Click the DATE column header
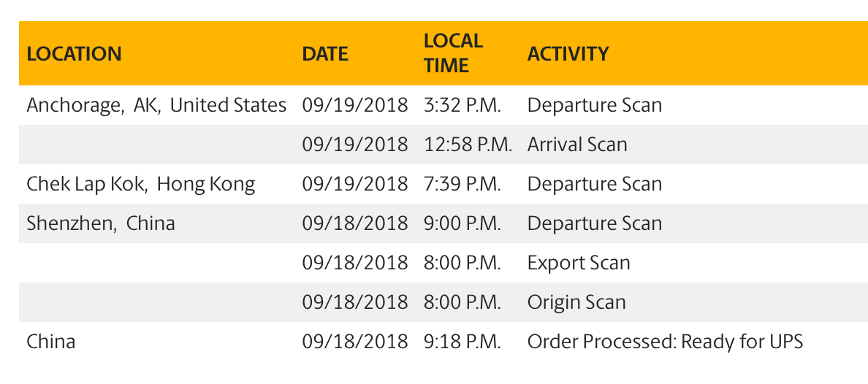 325,54
